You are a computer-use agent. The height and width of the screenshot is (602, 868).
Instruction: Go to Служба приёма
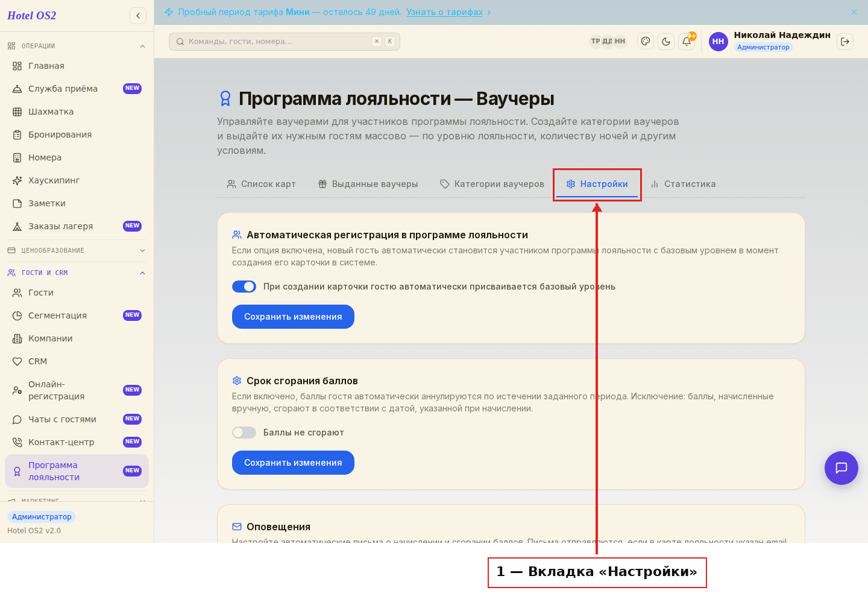coord(77,89)
